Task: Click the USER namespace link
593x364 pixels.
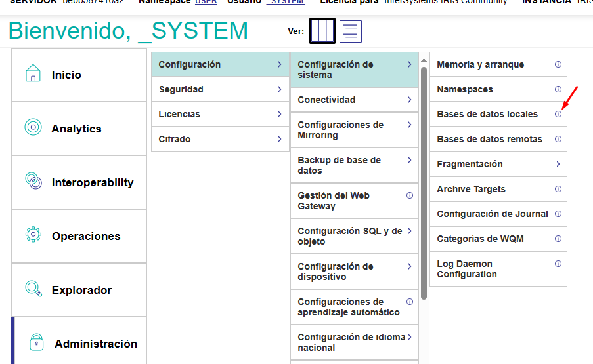Action: [206, 2]
